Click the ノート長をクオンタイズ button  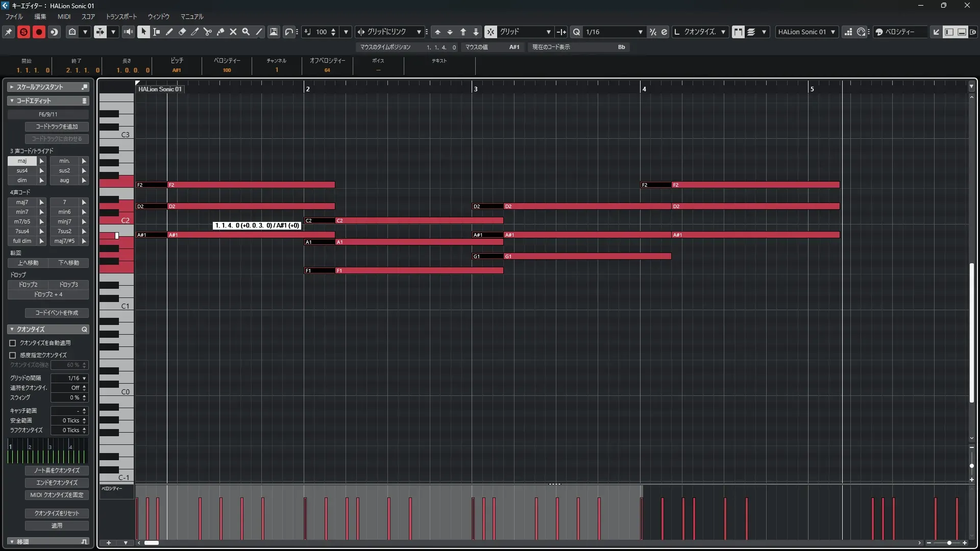coord(57,470)
